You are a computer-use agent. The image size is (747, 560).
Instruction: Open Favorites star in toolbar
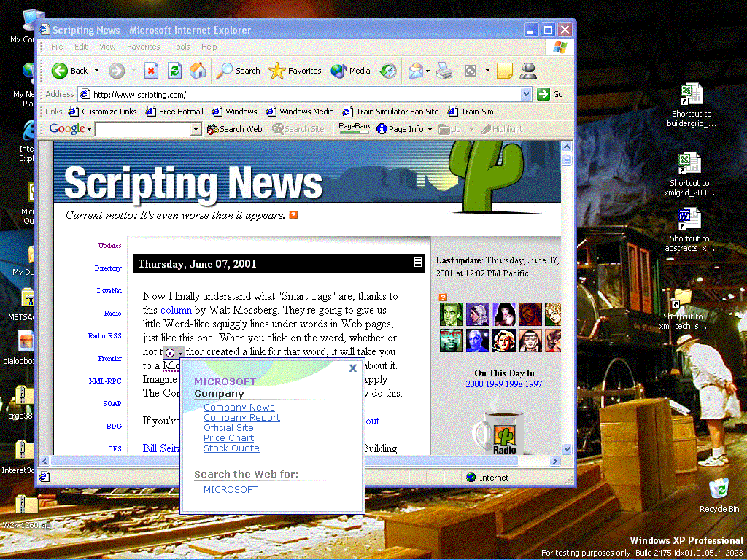295,71
